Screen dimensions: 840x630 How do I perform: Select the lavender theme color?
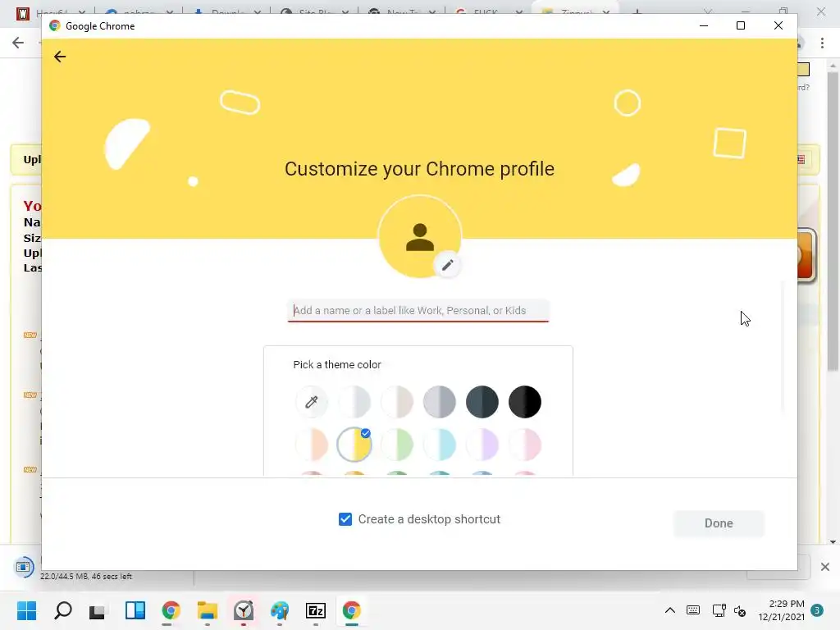[482, 445]
